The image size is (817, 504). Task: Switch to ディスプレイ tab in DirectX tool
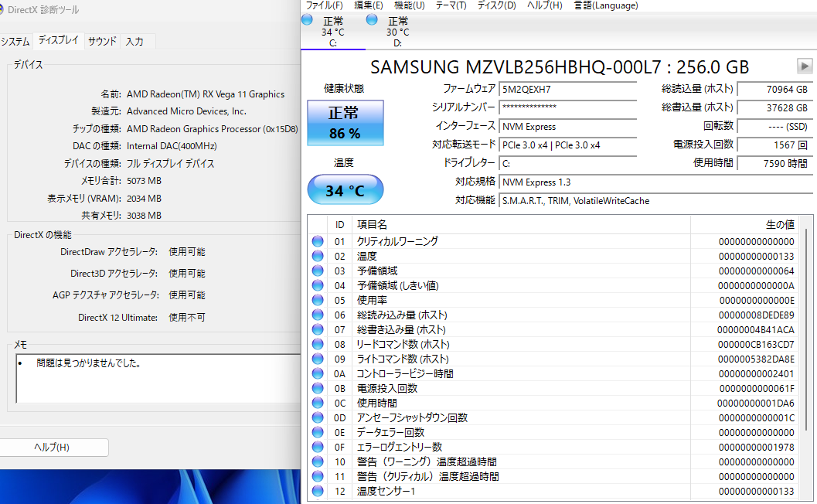(x=59, y=40)
